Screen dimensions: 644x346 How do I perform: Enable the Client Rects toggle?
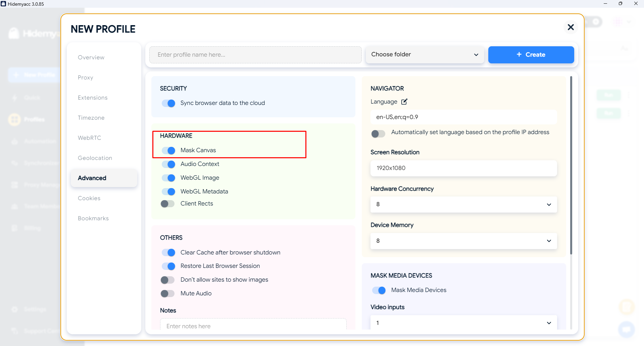point(168,204)
